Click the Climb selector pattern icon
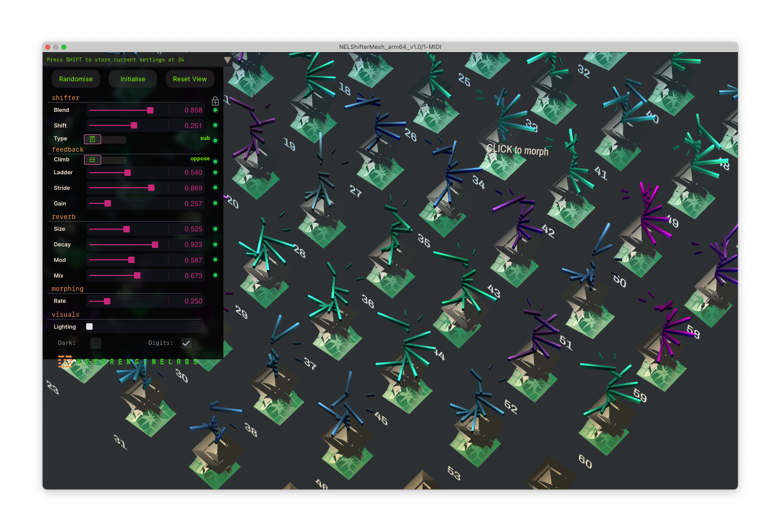The image size is (780, 532). 93,160
